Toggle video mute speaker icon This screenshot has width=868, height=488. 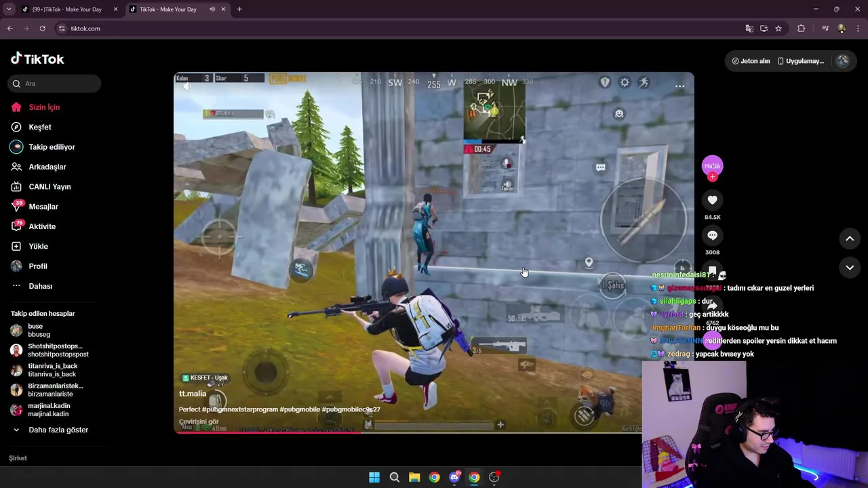187,86
